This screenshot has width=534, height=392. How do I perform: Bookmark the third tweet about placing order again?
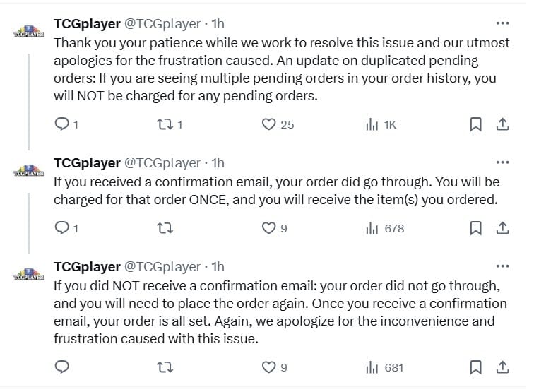click(x=476, y=367)
